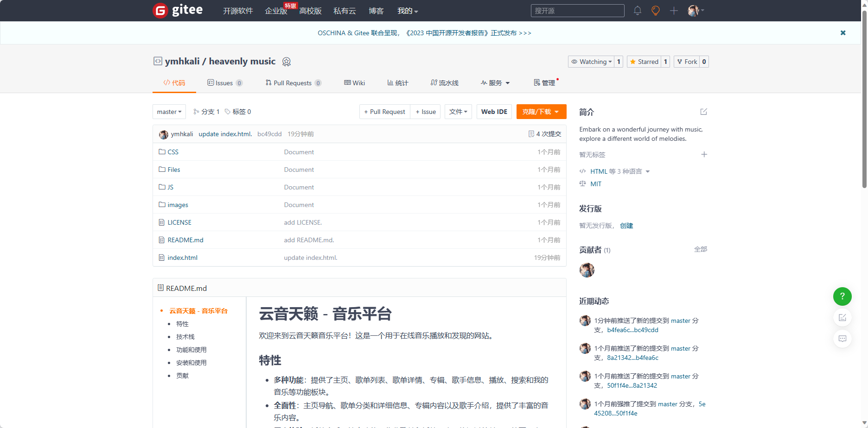Open OSCHINA 2023 开源开发者报告 banner link
The image size is (868, 428).
click(x=424, y=33)
